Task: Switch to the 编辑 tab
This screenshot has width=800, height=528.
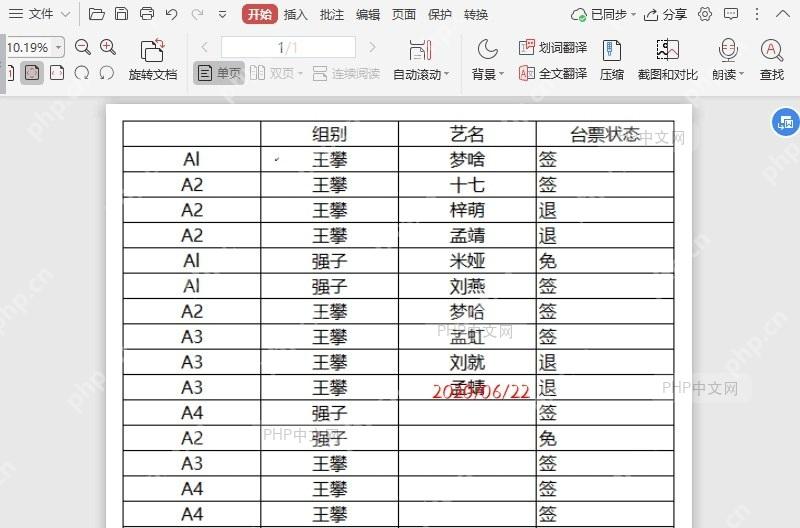Action: [368, 15]
